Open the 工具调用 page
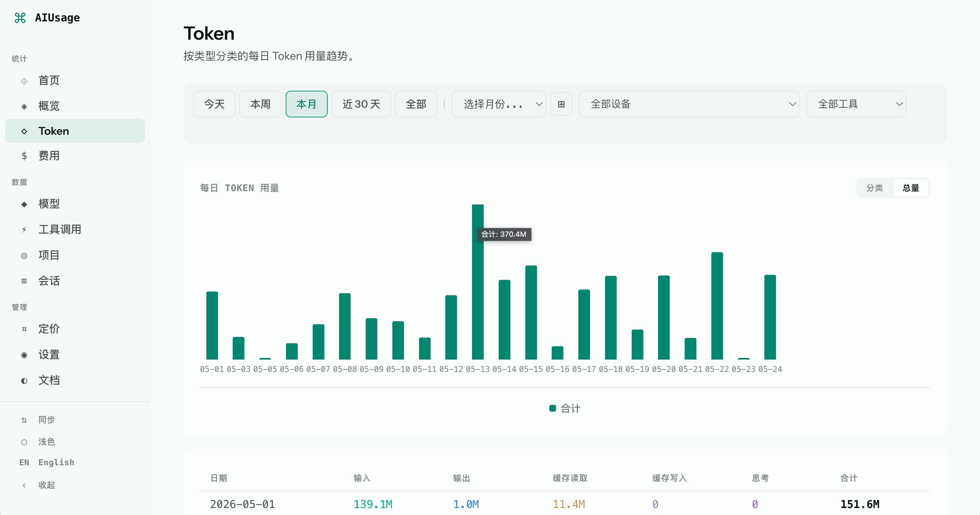The width and height of the screenshot is (980, 515). pyautogui.click(x=75, y=229)
